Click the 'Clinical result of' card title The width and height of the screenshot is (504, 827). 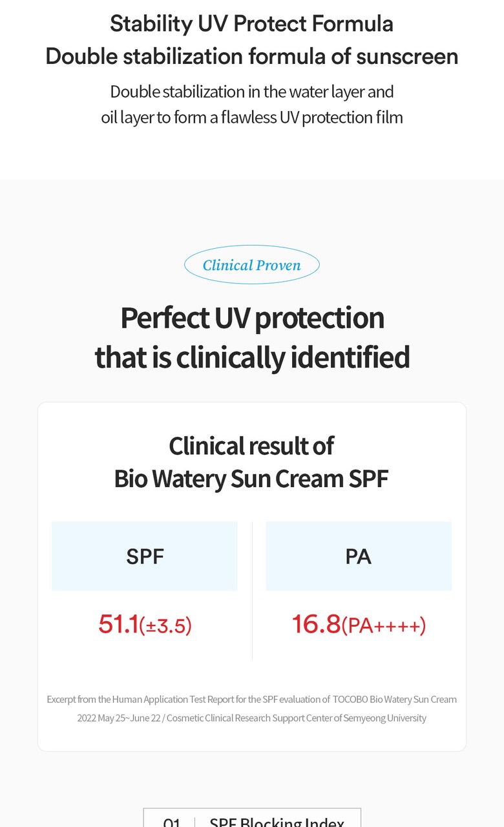[252, 446]
